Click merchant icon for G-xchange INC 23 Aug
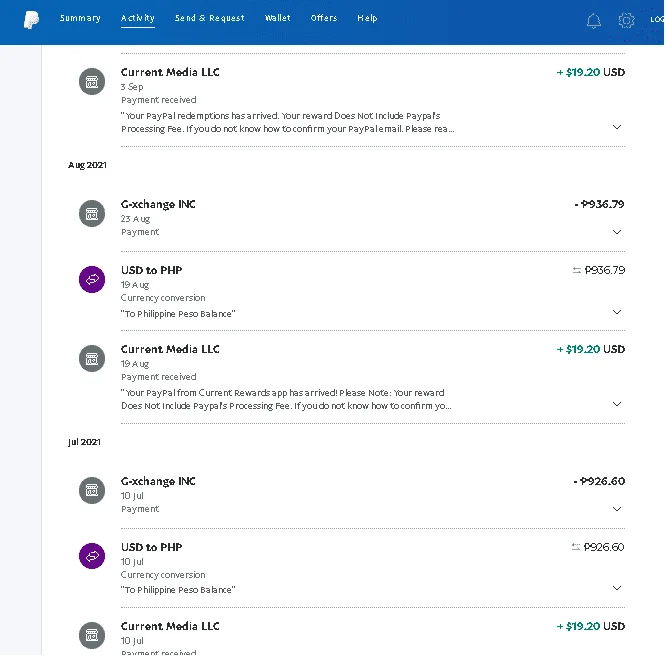This screenshot has height=659, width=665. point(92,213)
